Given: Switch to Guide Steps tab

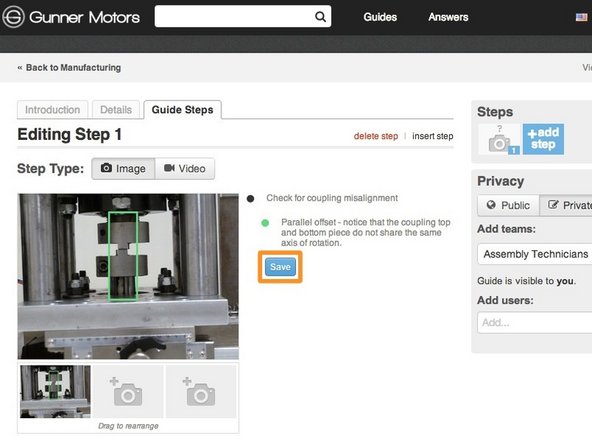Looking at the screenshot, I should (182, 110).
